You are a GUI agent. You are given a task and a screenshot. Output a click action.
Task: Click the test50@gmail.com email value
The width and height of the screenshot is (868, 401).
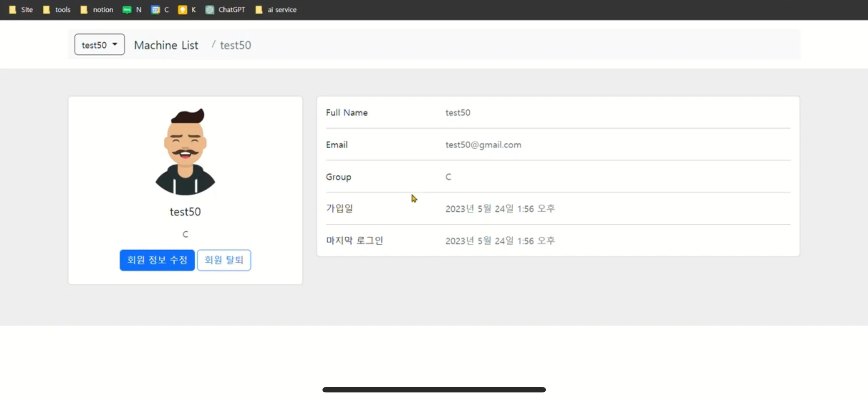click(483, 145)
